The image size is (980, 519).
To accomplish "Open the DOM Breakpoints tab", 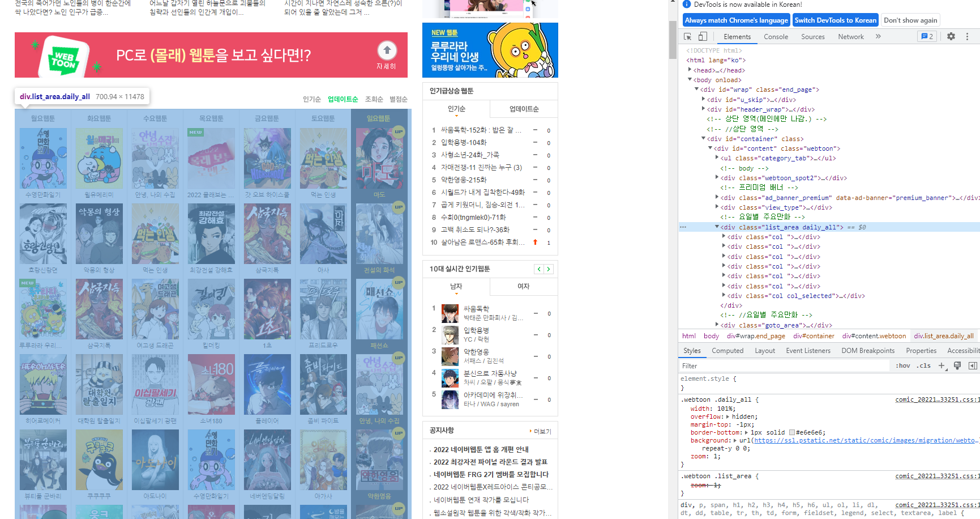I will [x=868, y=351].
